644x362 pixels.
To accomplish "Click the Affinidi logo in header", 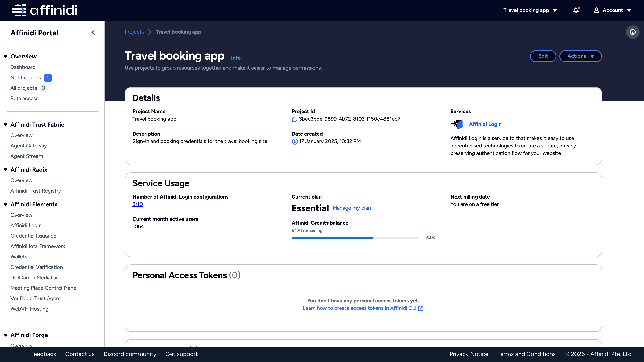I will (45, 10).
